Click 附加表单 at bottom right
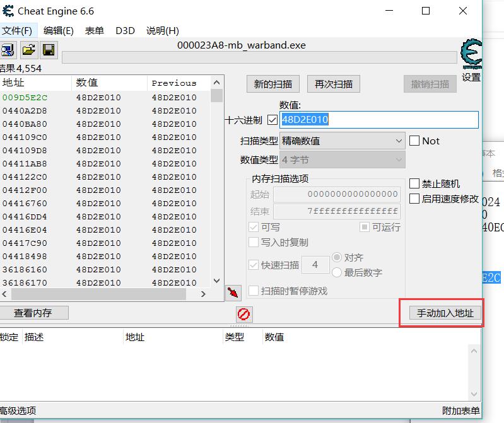The width and height of the screenshot is (504, 423). tap(460, 410)
